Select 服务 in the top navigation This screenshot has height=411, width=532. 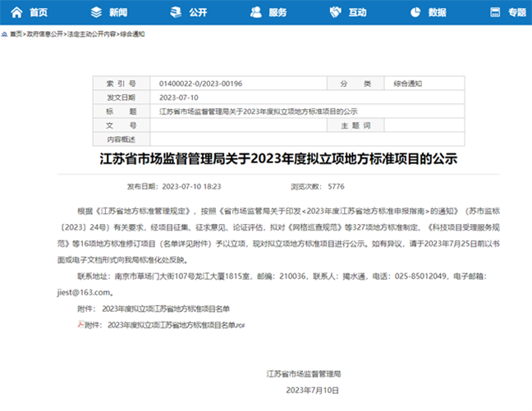[x=277, y=12]
